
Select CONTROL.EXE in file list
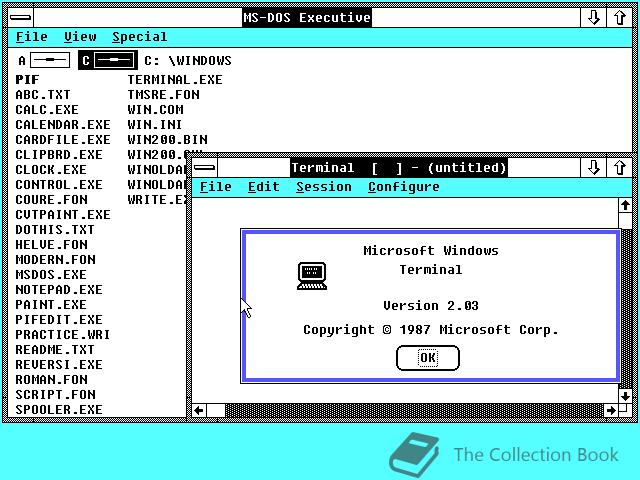point(59,184)
